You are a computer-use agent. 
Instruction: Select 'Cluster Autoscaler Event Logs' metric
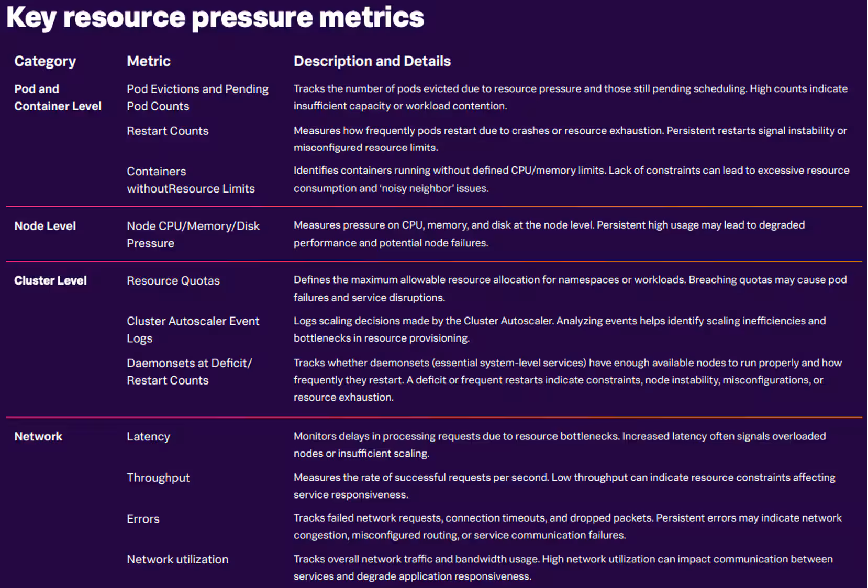pos(193,330)
